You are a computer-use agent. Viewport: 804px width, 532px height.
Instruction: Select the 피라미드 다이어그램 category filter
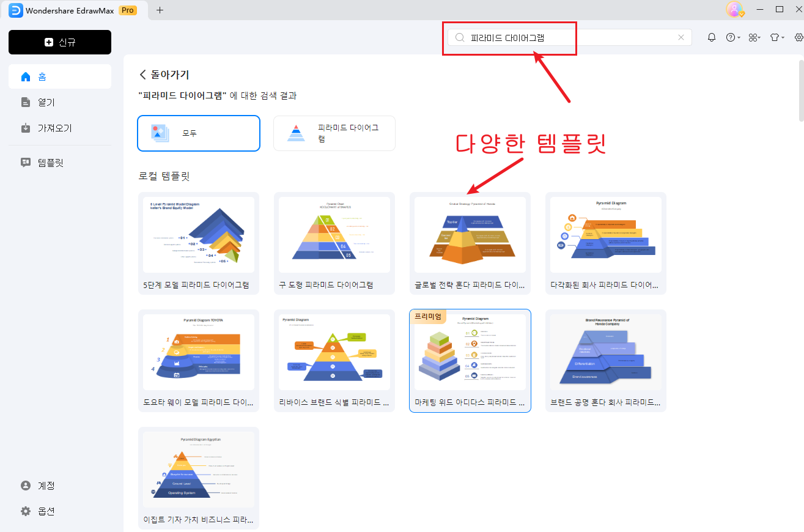334,133
